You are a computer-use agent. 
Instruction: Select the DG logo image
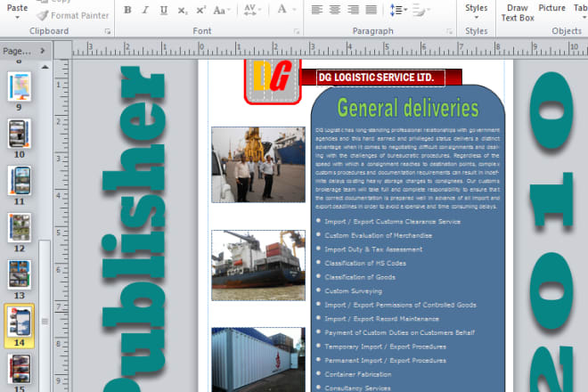click(x=273, y=81)
